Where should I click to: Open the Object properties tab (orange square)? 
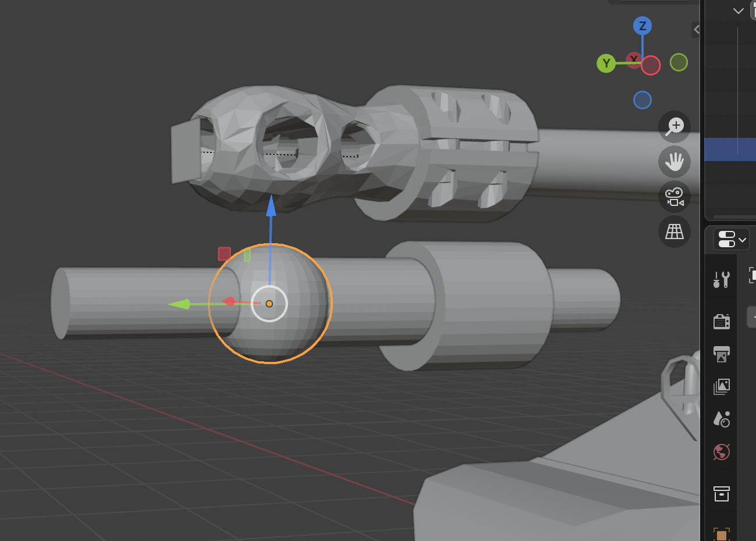coord(722,534)
